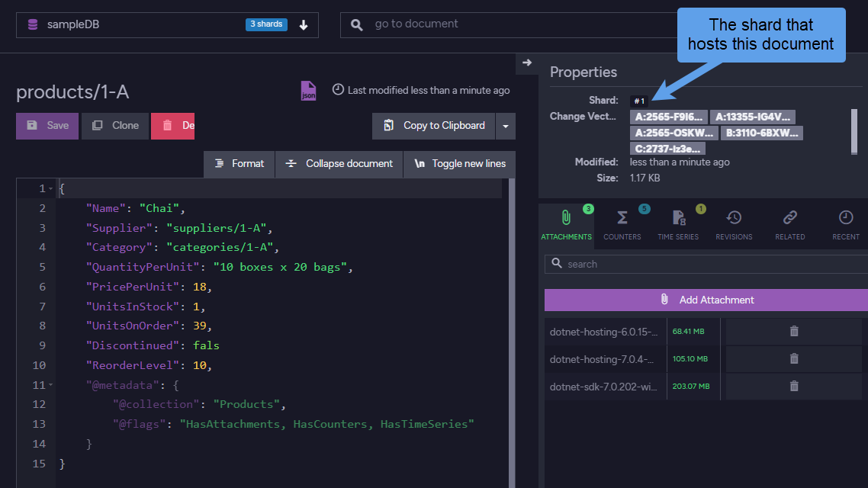868x488 pixels.
Task: Click the 3 shards badge
Action: click(x=266, y=24)
